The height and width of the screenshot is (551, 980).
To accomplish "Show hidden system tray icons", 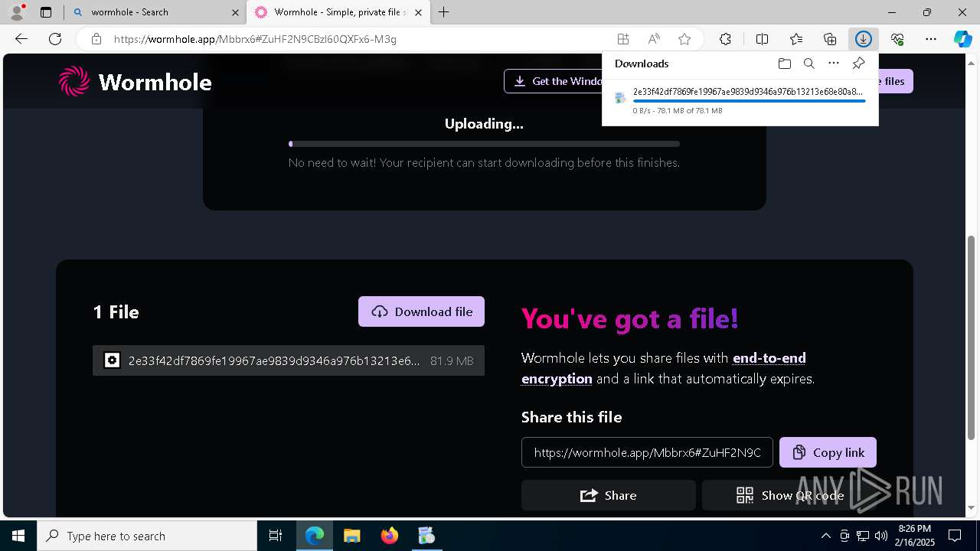I will (x=825, y=536).
